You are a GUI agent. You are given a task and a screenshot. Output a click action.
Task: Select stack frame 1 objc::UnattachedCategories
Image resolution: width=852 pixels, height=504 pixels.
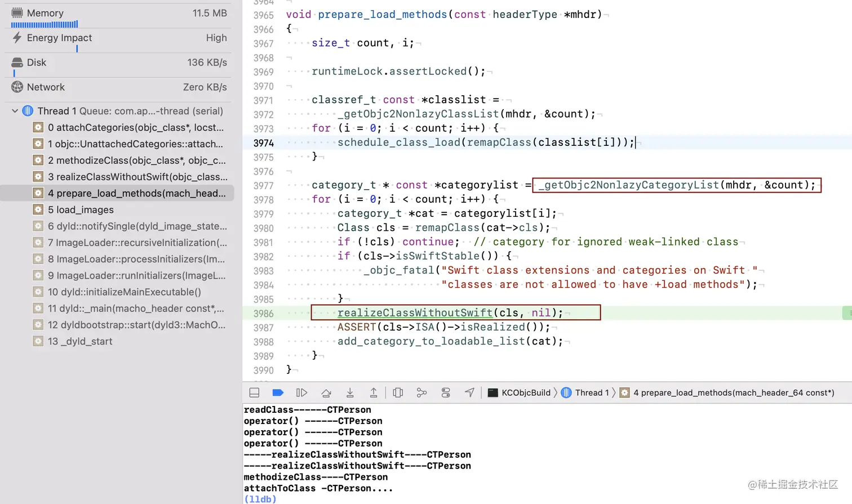[x=117, y=144]
